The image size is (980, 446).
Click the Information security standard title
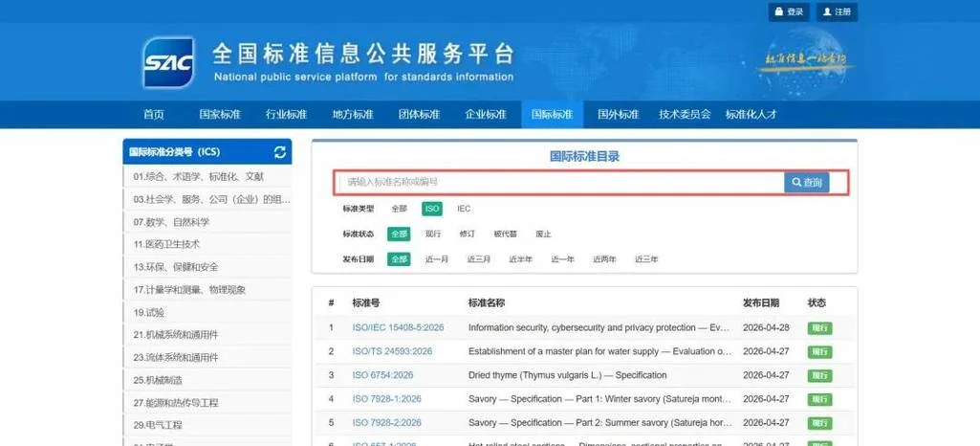point(599,327)
